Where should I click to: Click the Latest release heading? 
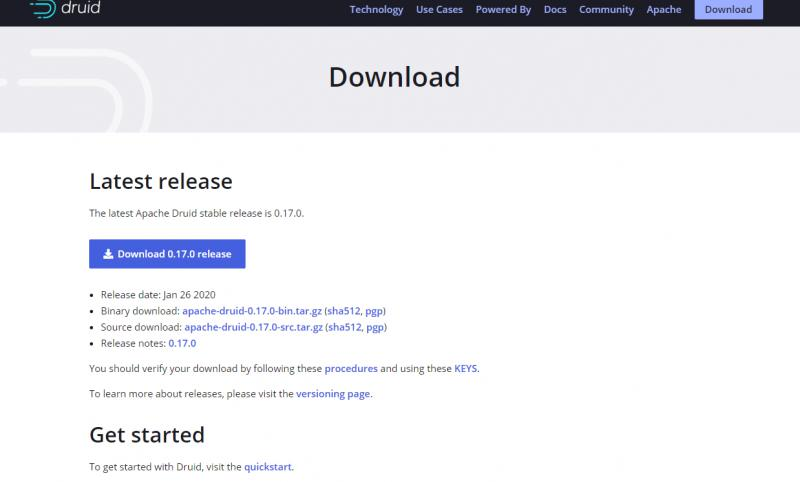pyautogui.click(x=161, y=181)
